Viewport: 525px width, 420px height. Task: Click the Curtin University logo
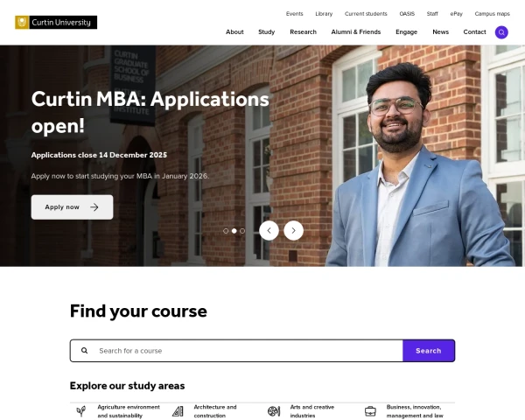tap(56, 23)
